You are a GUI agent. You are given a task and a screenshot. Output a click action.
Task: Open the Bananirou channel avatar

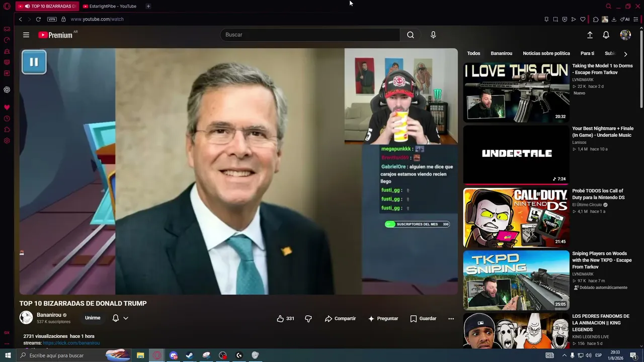(26, 318)
